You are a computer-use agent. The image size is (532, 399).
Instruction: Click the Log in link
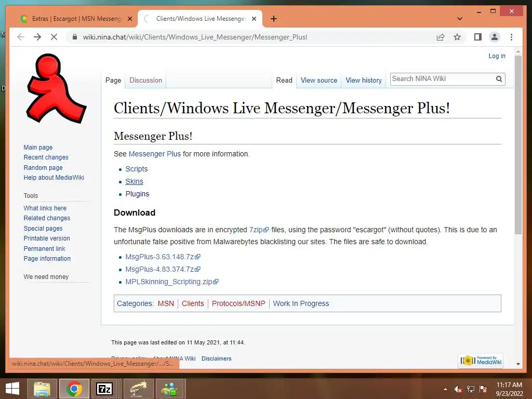(497, 56)
